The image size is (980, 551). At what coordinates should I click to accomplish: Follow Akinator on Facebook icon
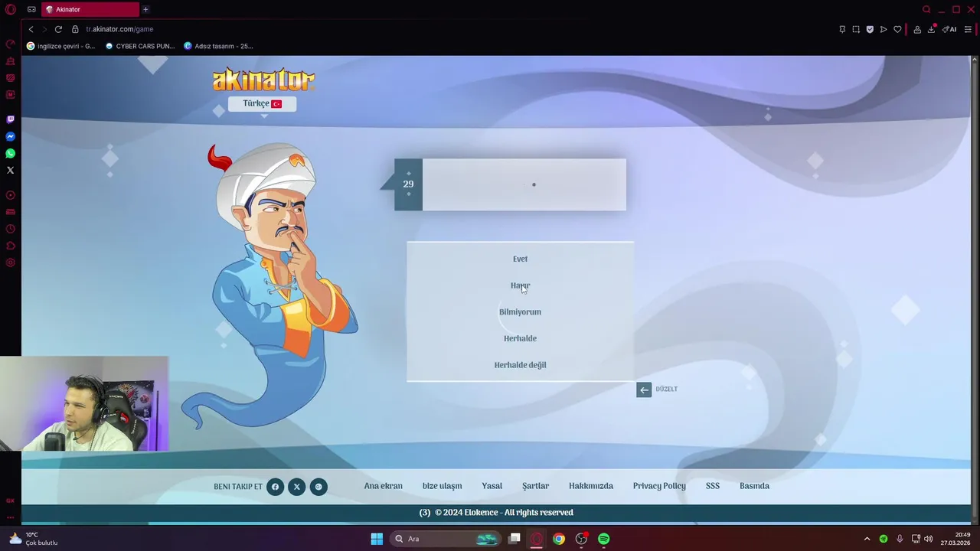(x=275, y=487)
